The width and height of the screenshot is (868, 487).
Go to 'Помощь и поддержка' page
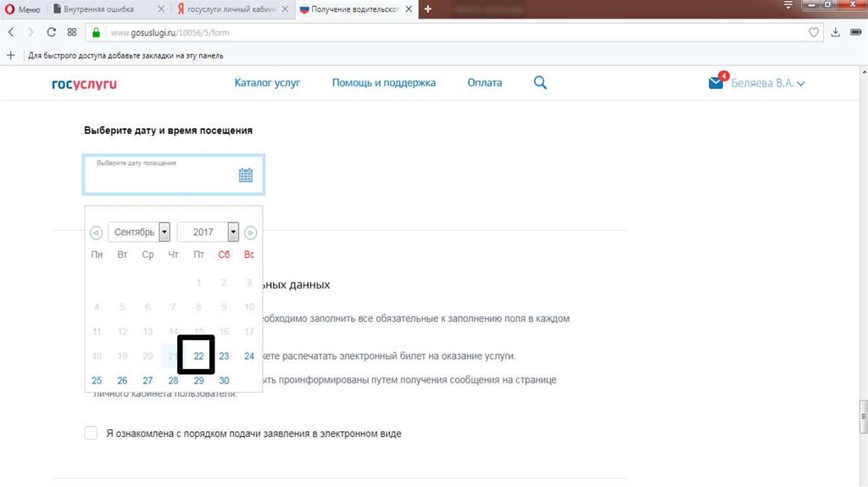click(x=383, y=83)
